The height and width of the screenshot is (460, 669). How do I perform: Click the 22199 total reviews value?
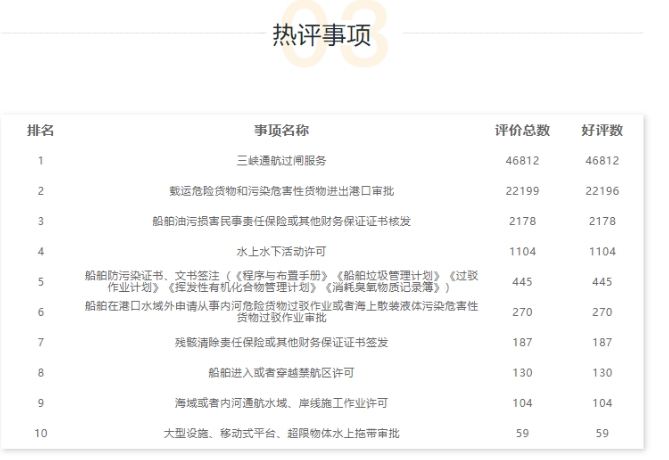coord(522,190)
